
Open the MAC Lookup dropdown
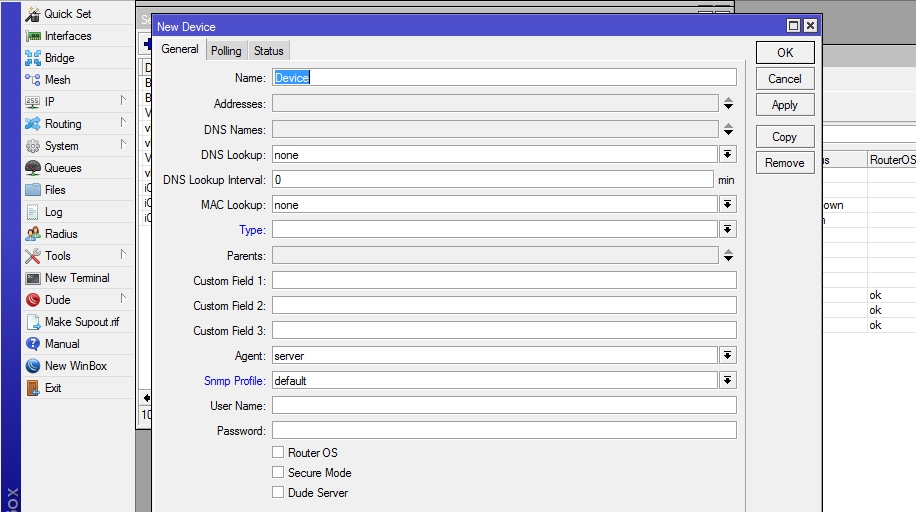coord(727,205)
